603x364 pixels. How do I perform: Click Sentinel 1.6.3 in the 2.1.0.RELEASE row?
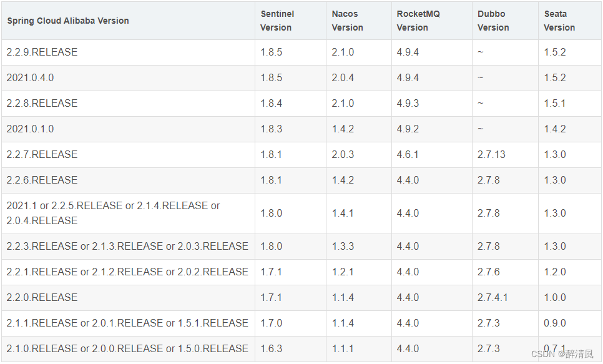coord(271,348)
